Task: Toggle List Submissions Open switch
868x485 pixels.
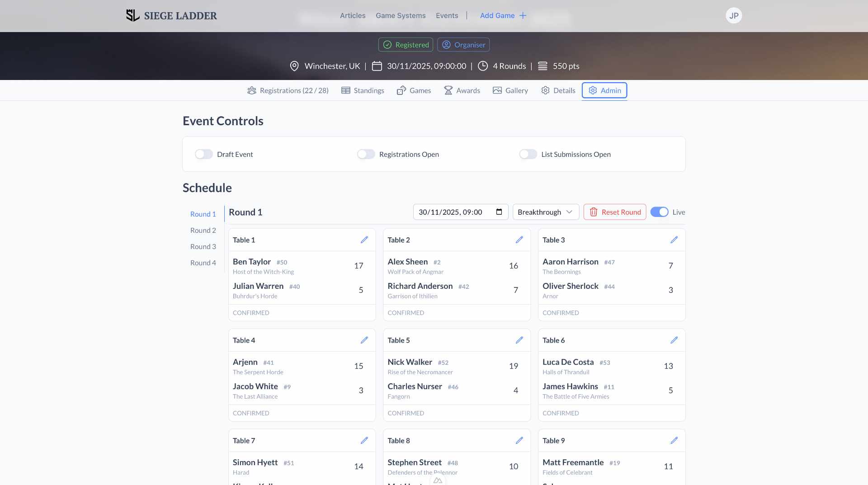Action: [528, 154]
